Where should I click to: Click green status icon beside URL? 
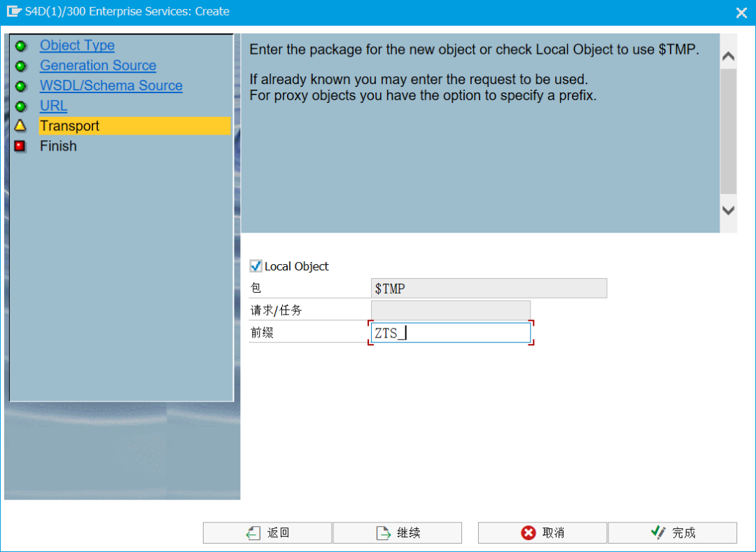[20, 106]
